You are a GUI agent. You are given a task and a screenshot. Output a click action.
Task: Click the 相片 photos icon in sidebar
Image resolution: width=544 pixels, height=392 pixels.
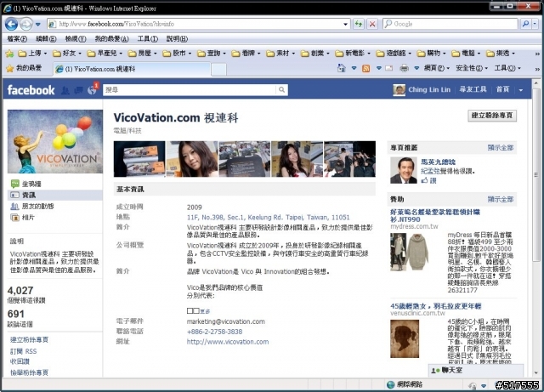tap(15, 218)
